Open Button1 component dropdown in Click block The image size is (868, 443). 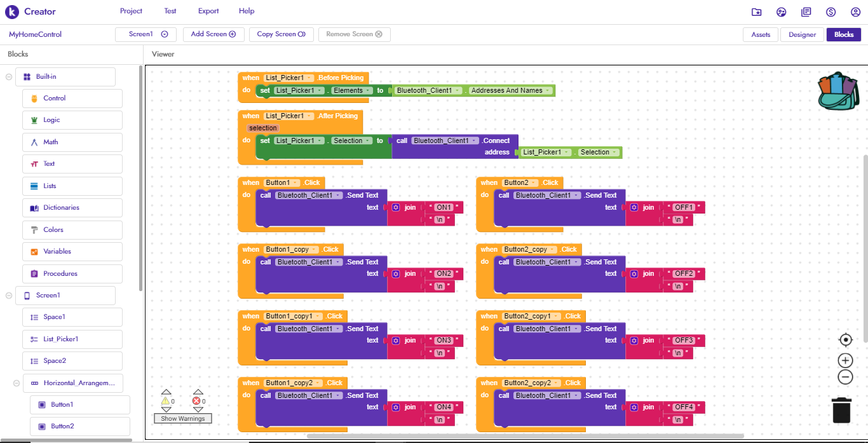[296, 183]
